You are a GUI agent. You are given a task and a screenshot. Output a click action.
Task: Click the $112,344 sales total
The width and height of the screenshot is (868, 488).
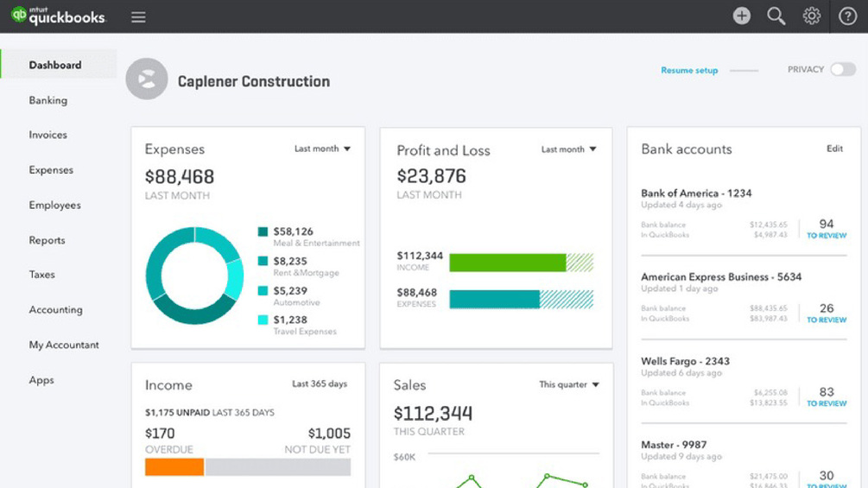433,414
